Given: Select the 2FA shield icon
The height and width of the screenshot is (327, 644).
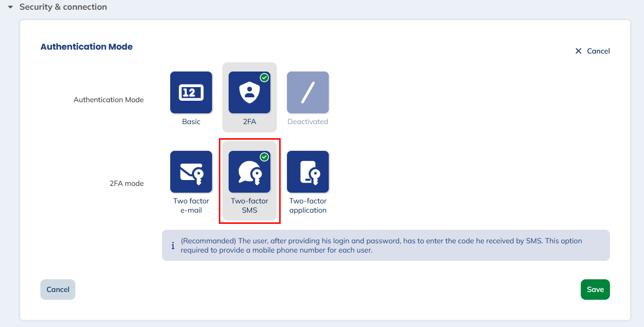Looking at the screenshot, I should coord(250,92).
